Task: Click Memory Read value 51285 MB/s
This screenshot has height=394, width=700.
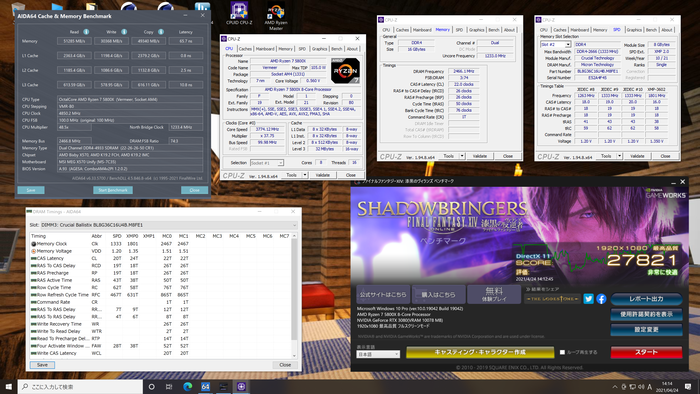Action: (x=74, y=41)
